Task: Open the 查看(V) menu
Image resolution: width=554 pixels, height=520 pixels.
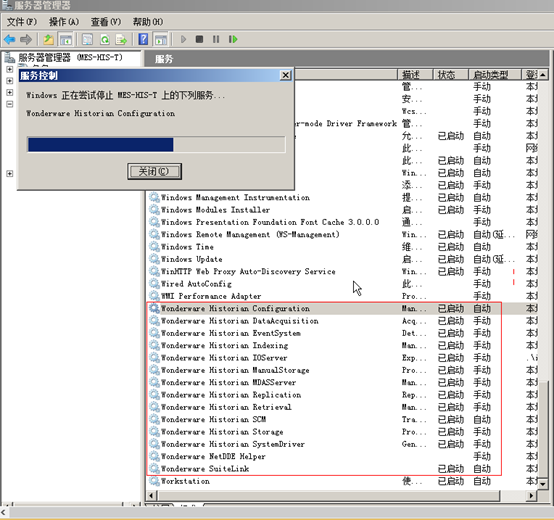Action: point(106,22)
